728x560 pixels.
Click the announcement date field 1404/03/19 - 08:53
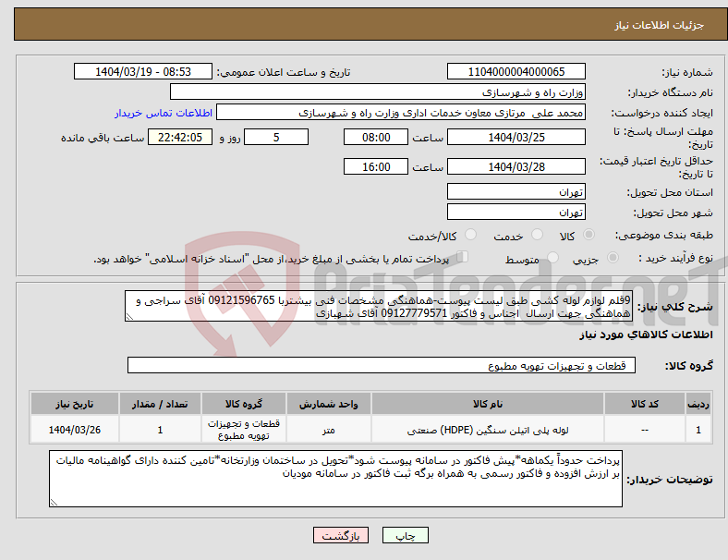tap(143, 71)
